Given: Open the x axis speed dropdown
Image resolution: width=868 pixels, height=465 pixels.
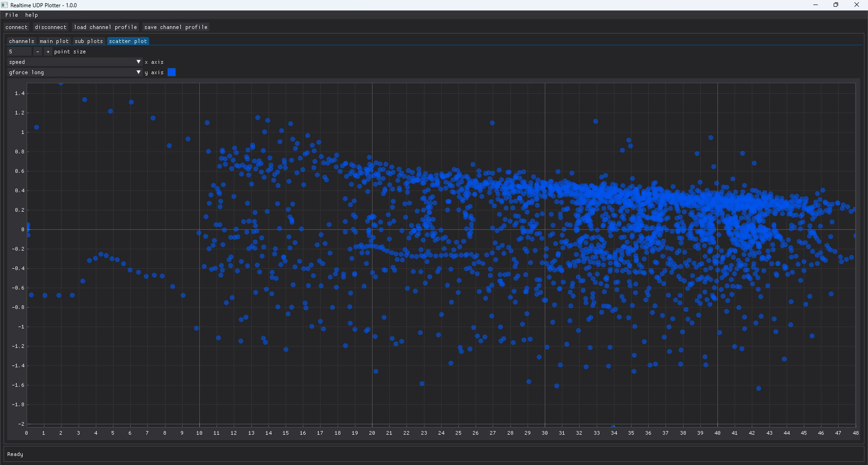Looking at the screenshot, I should pos(75,62).
